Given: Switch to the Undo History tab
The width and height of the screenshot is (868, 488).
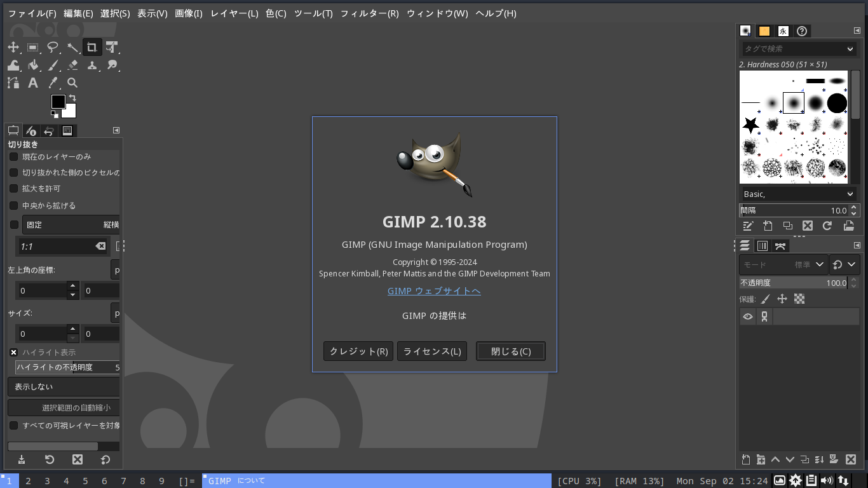Looking at the screenshot, I should tap(49, 131).
